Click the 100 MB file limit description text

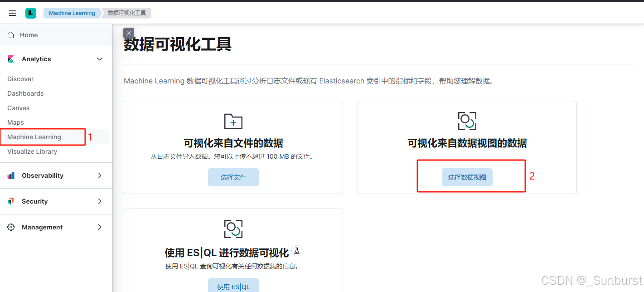click(233, 156)
